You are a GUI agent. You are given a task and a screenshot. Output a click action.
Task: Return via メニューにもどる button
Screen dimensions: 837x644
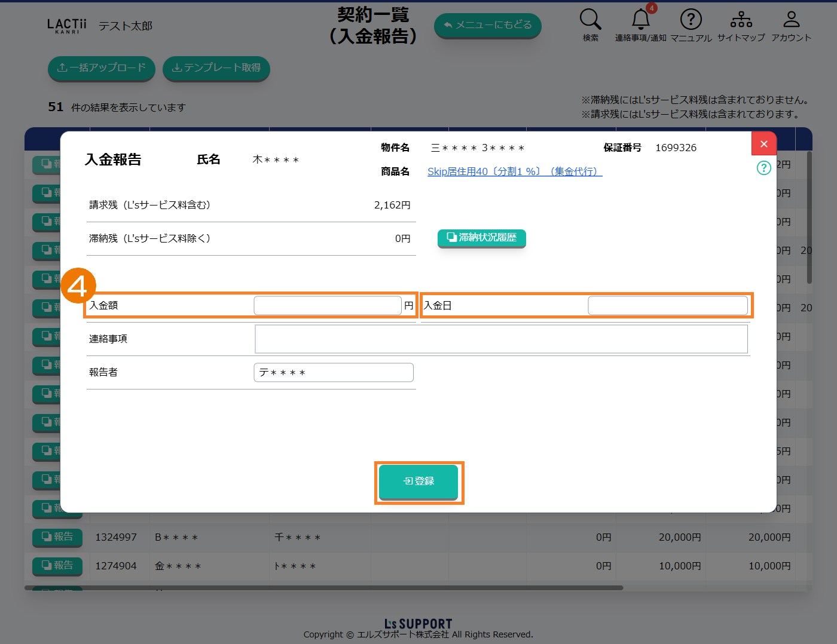click(x=487, y=25)
